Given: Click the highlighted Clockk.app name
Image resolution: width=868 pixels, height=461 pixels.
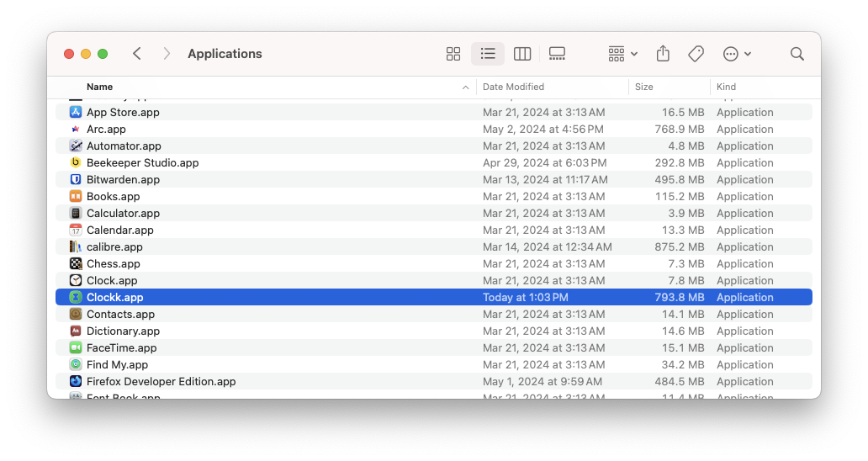Looking at the screenshot, I should point(115,297).
